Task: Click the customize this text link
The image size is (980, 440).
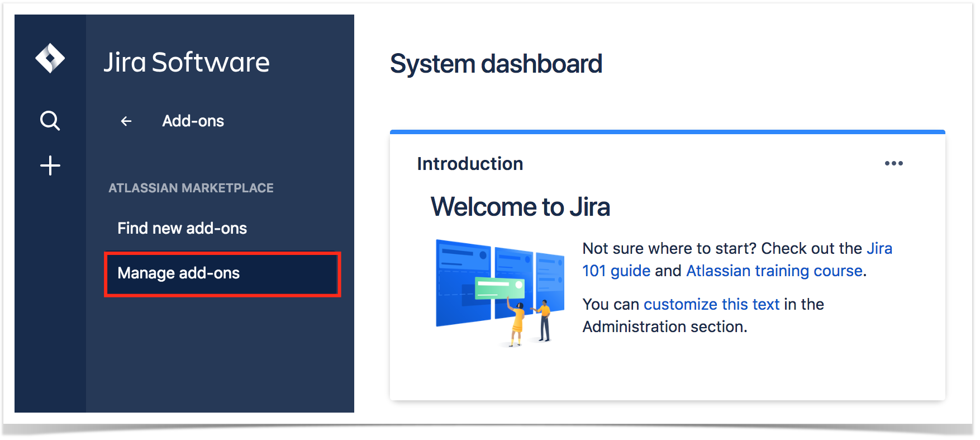Action: point(711,304)
